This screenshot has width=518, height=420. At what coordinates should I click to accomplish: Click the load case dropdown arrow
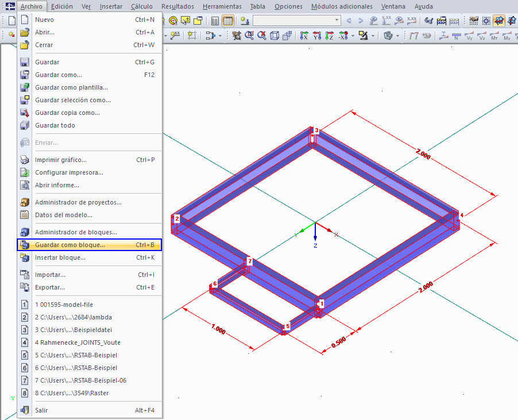pyautogui.click(x=337, y=20)
